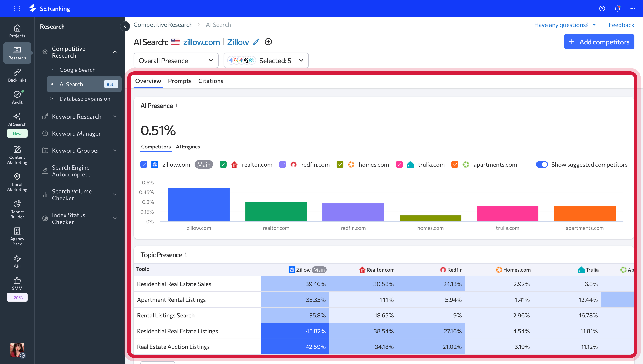Click the SE Ranking lightning logo
Screen dimensions: 643x364
[33, 8]
